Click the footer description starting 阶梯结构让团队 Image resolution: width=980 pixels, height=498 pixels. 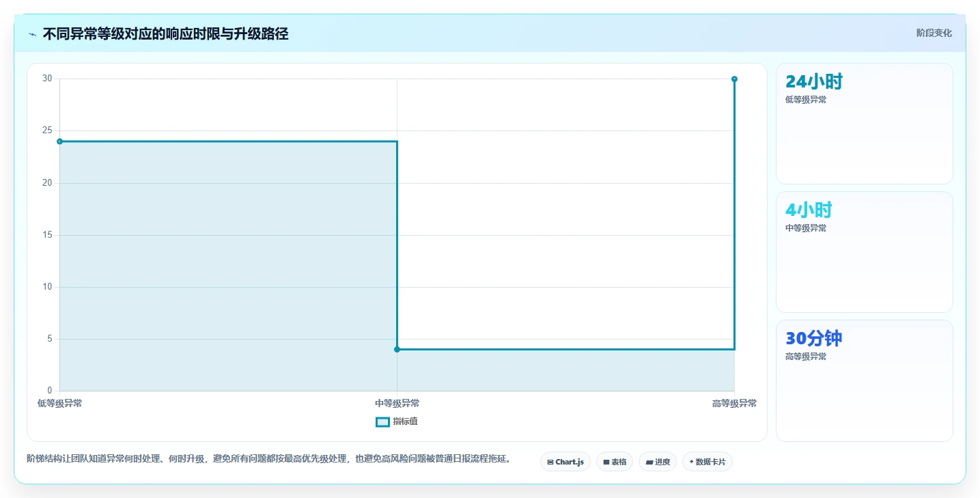[x=269, y=459]
